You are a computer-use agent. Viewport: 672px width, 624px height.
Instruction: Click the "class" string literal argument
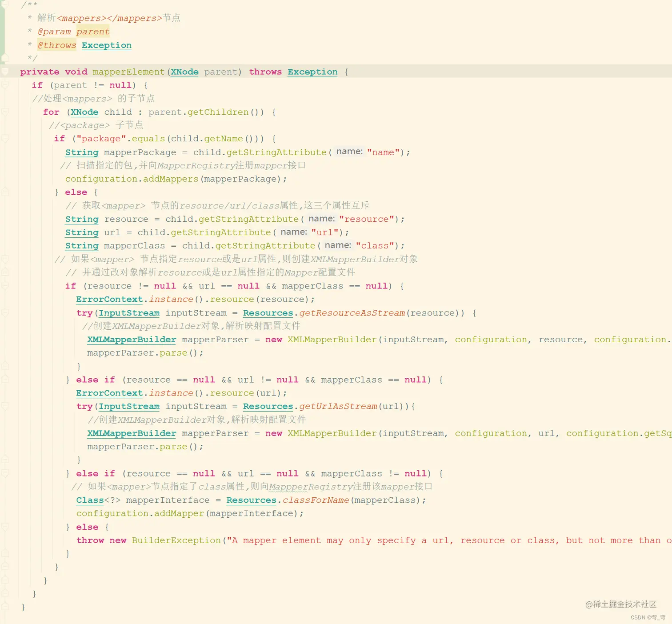[x=375, y=246]
